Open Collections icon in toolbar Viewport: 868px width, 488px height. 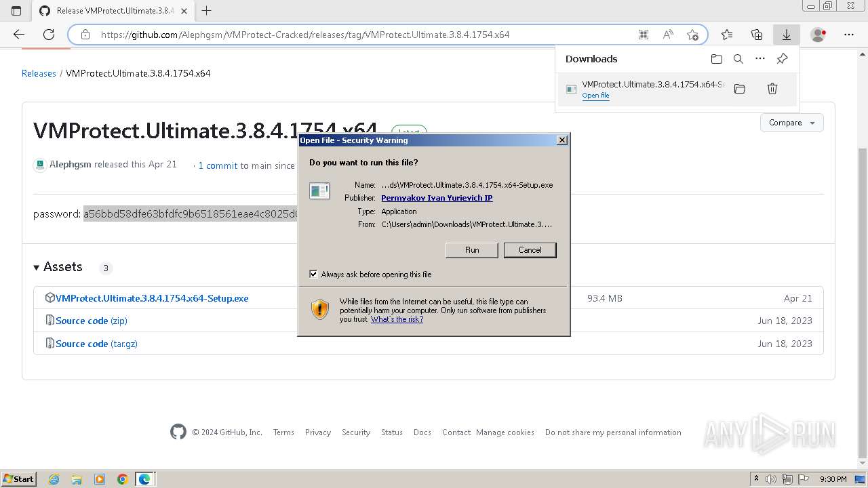(x=757, y=35)
